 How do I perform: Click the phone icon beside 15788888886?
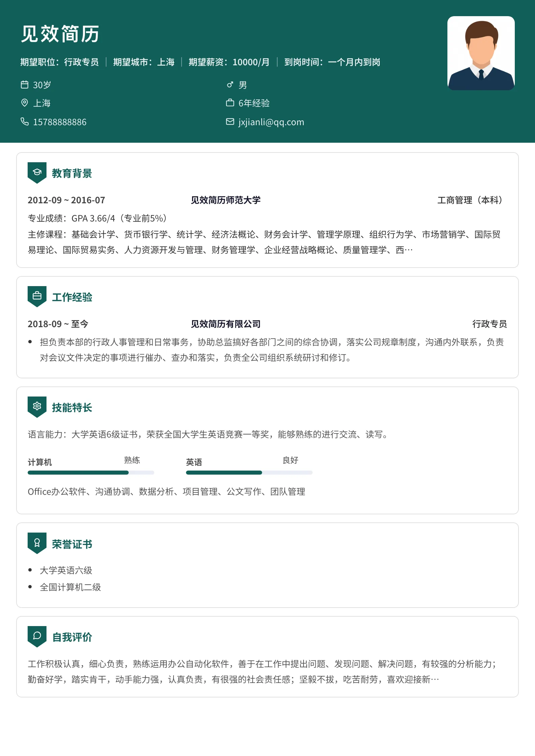(25, 122)
